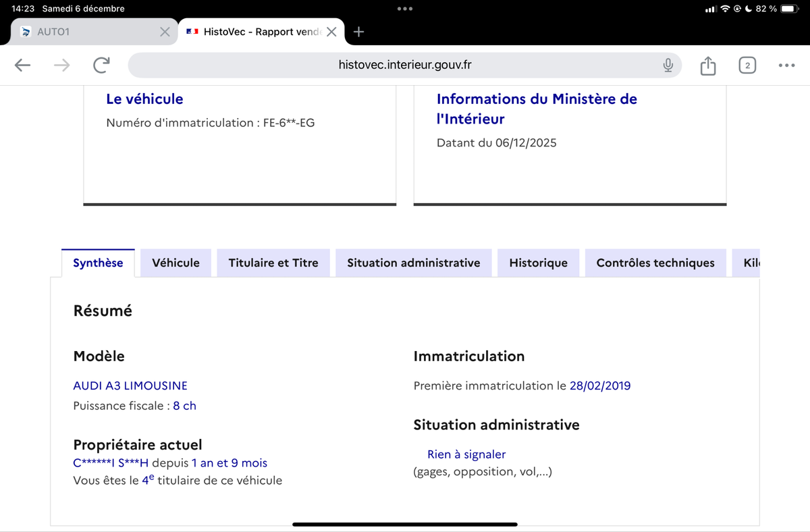810x532 pixels.
Task: Select the partially visible Kilométrage tab
Action: 751,263
